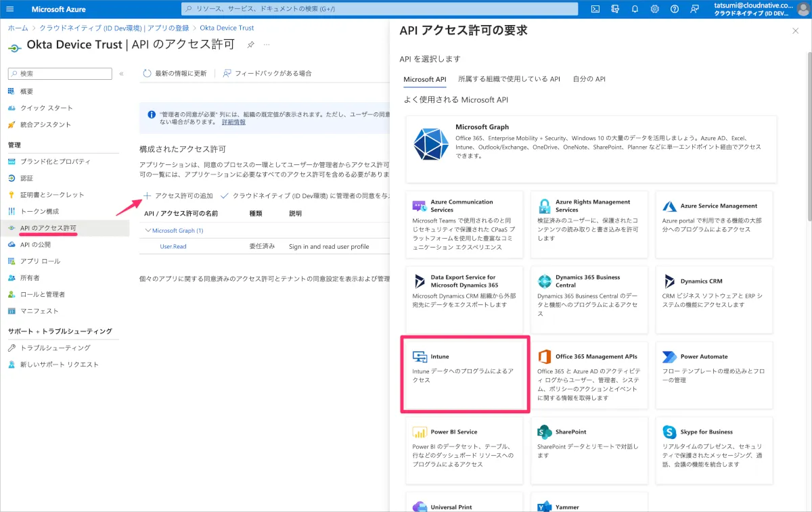Focus the global resource search box
The image size is (812, 512).
380,9
